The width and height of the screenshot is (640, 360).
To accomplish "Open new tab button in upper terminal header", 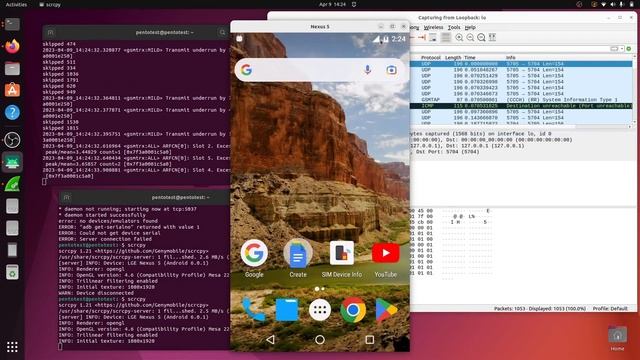I will [51, 32].
